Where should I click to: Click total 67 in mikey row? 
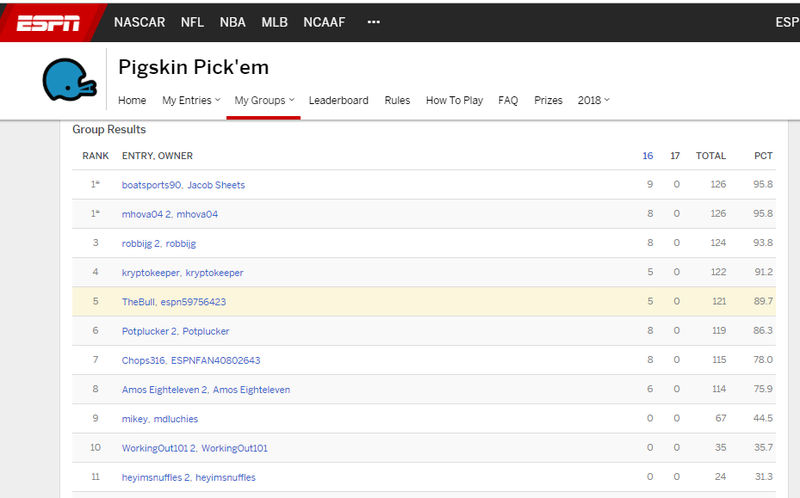coord(720,418)
